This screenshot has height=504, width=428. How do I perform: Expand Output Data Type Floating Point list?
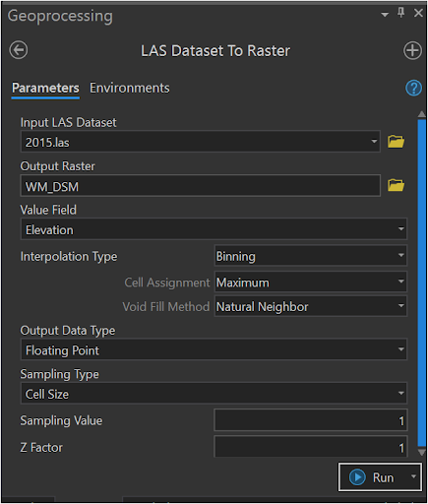[214, 349]
